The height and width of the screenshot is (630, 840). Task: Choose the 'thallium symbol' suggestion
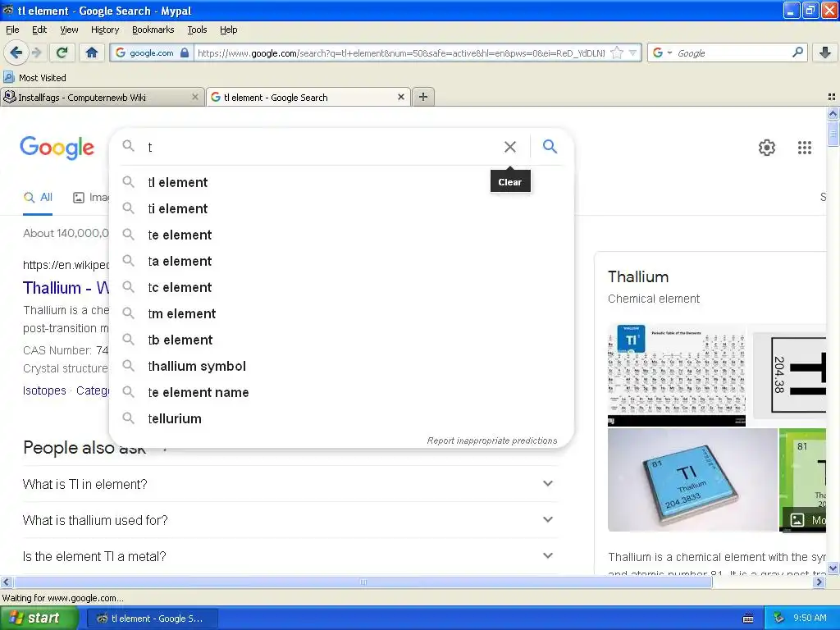pyautogui.click(x=340, y=366)
